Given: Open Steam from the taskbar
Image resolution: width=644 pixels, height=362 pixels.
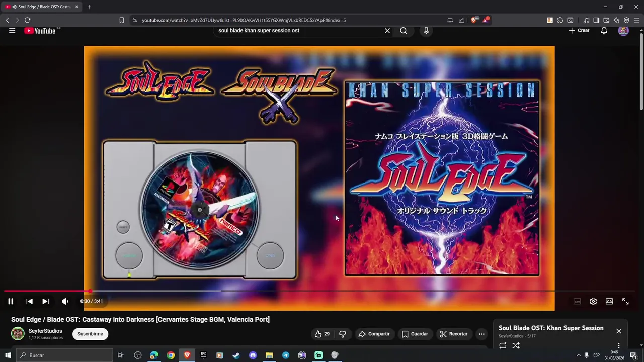Looking at the screenshot, I should coord(236,355).
